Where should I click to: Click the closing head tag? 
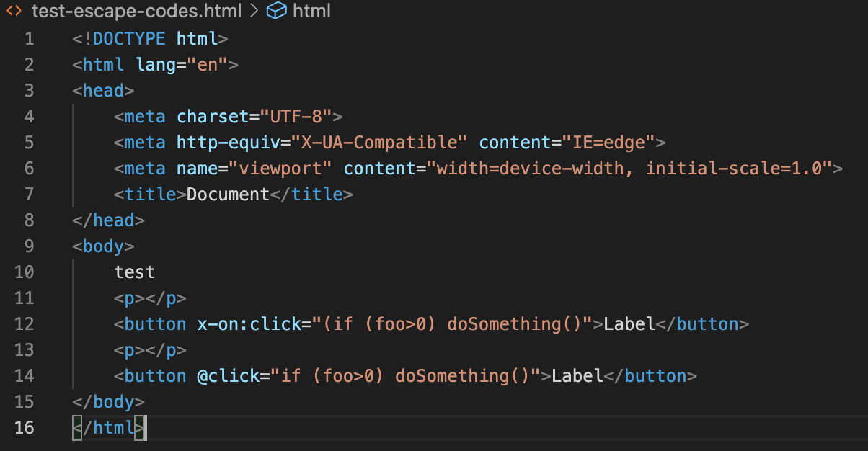[108, 220]
